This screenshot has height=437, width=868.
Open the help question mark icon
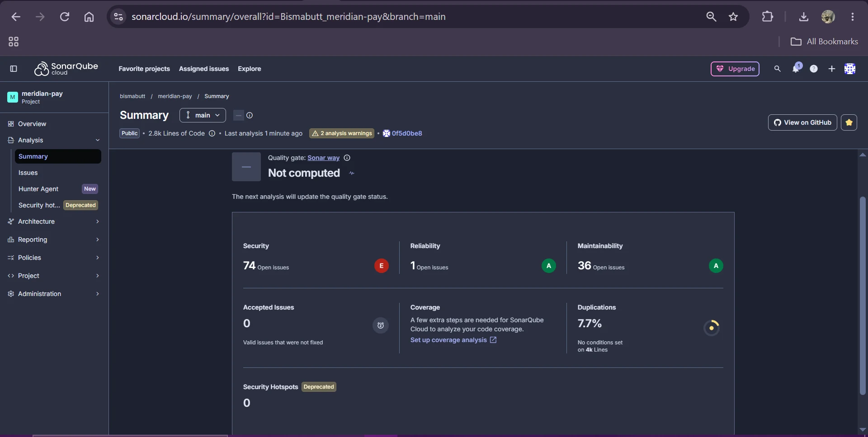tap(814, 69)
